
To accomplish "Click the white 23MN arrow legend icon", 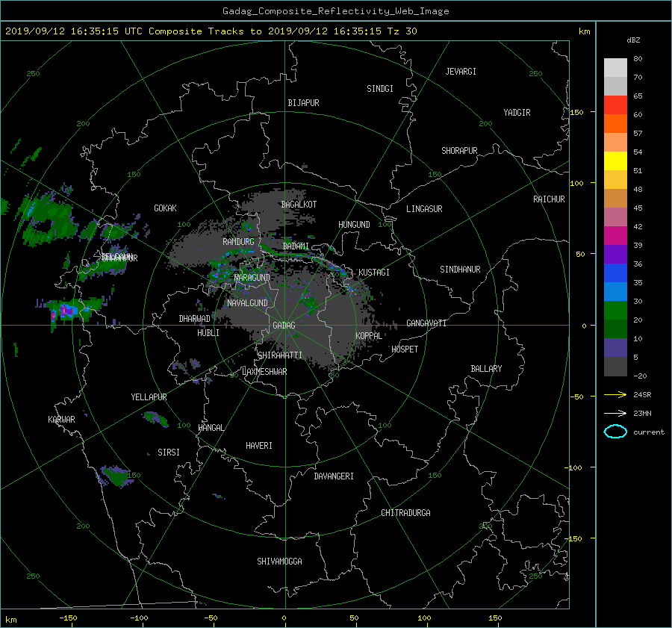I will coord(615,413).
